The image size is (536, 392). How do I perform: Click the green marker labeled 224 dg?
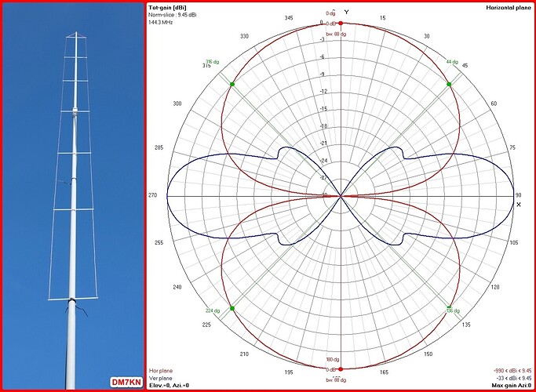click(x=232, y=308)
